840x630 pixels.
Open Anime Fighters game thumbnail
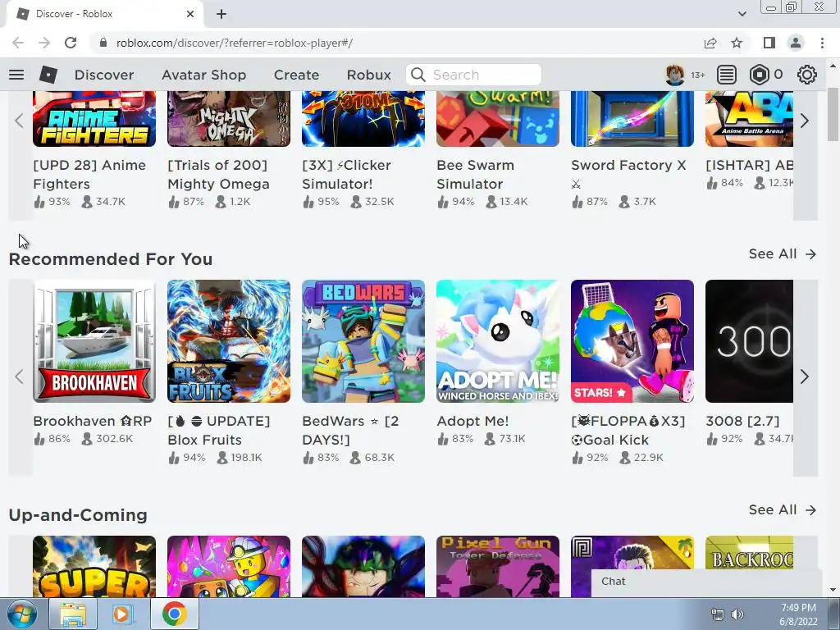94,118
